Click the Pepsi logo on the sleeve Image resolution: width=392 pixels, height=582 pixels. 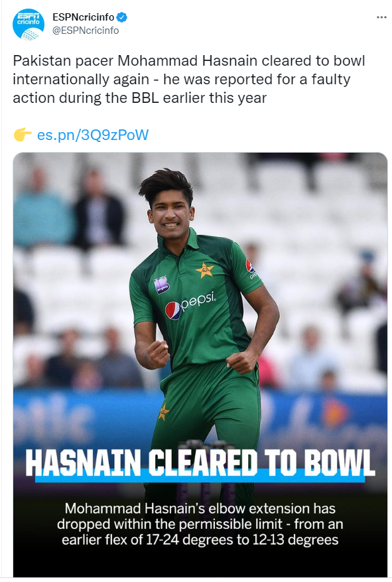tap(251, 268)
